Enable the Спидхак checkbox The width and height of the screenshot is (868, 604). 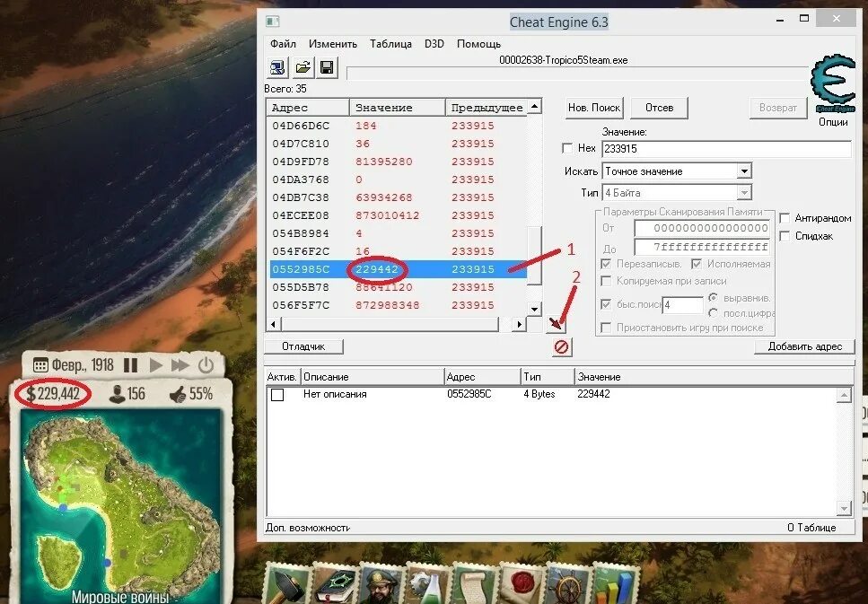pos(785,236)
